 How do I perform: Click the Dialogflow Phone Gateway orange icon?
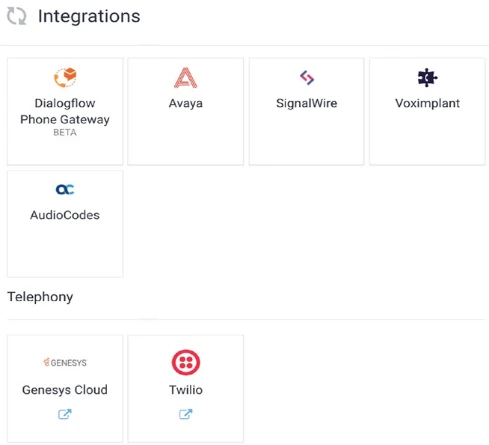[x=65, y=77]
